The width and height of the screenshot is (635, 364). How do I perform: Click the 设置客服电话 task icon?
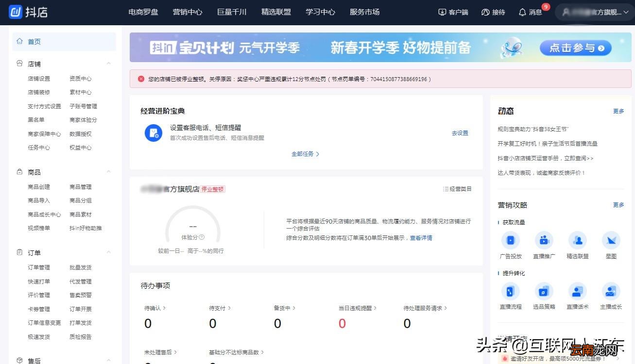(154, 132)
